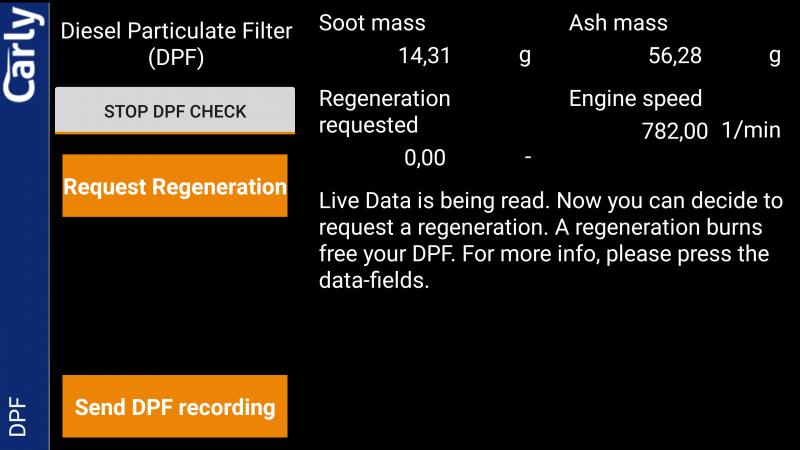Tap the engine speed value 782,00
The height and width of the screenshot is (450, 800).
(674, 131)
